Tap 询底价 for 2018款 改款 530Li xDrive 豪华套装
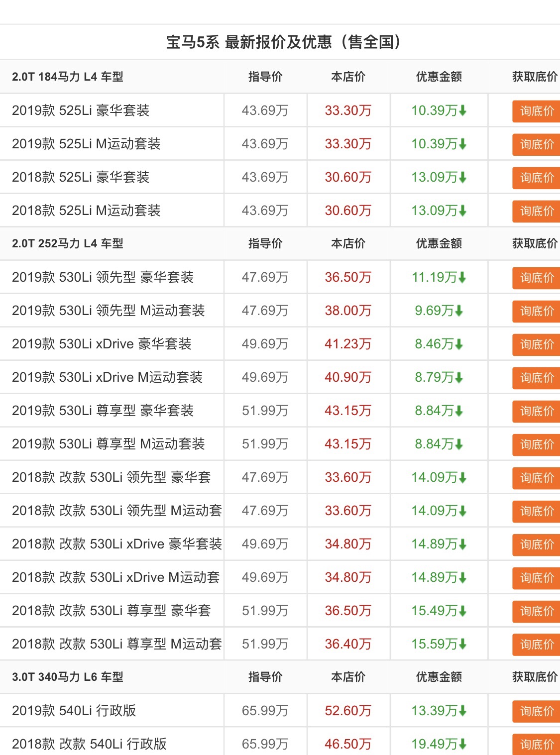560x755 pixels. tap(536, 544)
